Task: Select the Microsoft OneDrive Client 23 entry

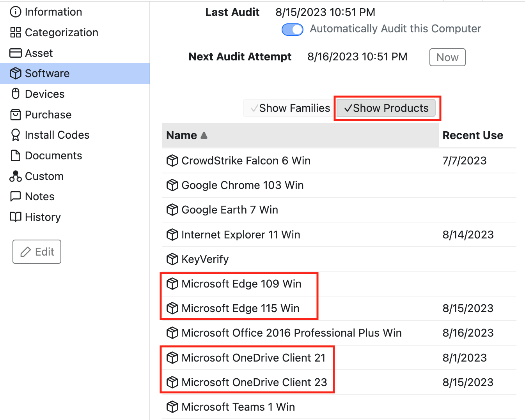Action: point(339,382)
